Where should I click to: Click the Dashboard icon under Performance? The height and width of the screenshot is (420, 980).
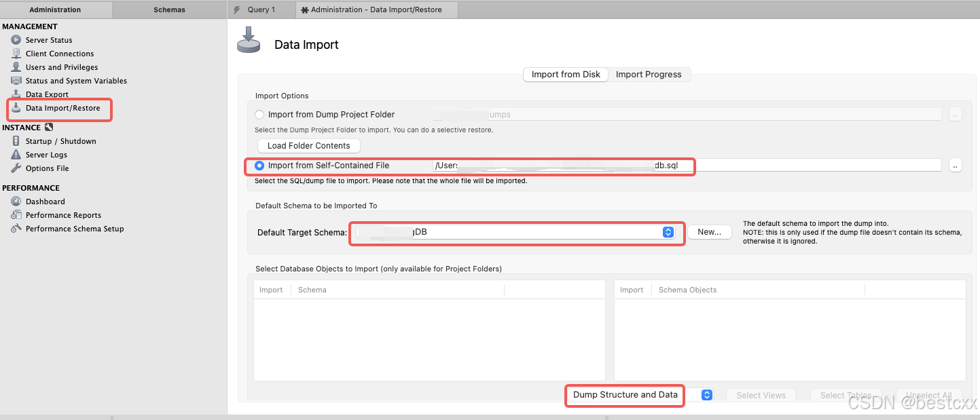pyautogui.click(x=16, y=202)
